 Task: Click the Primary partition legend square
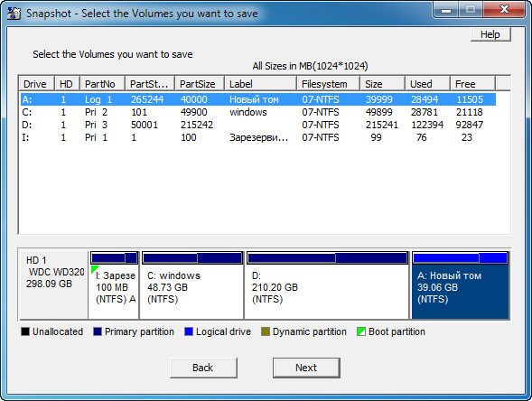click(98, 331)
